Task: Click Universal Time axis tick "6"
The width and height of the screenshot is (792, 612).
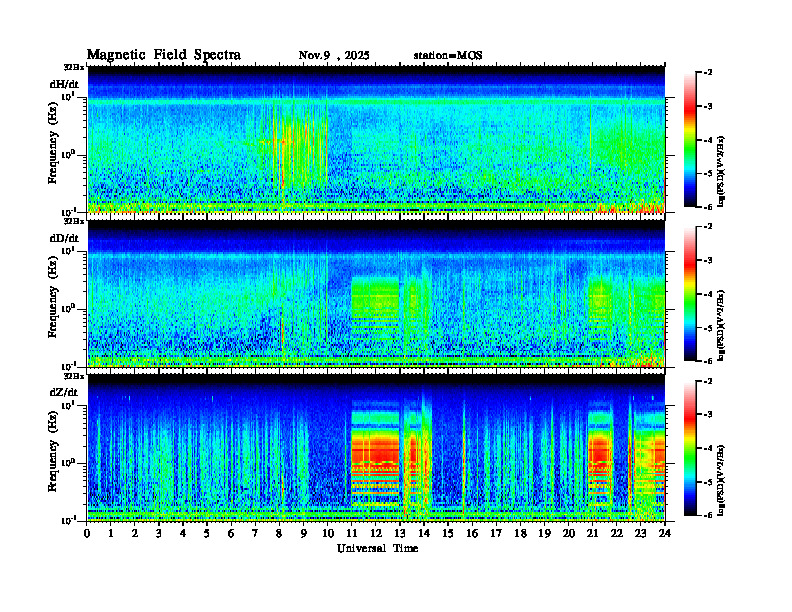Action: tap(231, 534)
